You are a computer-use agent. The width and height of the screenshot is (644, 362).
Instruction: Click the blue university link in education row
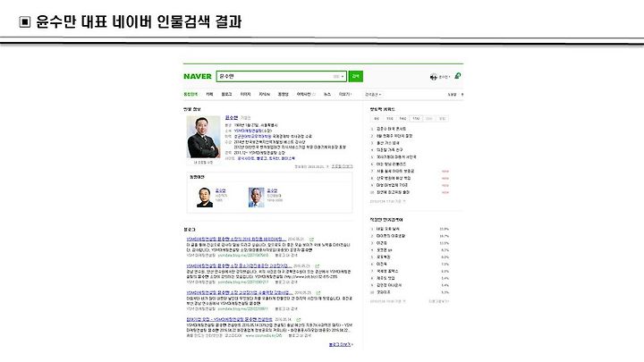coord(252,136)
